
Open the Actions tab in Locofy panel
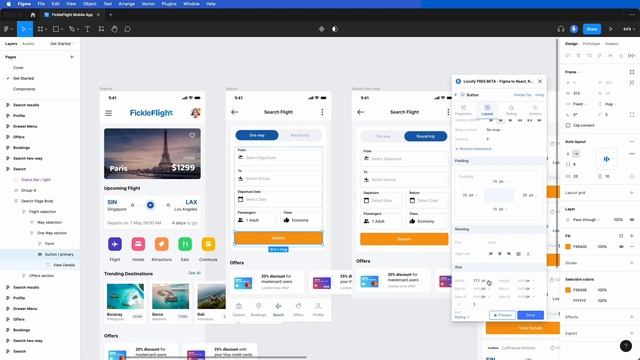[535, 110]
